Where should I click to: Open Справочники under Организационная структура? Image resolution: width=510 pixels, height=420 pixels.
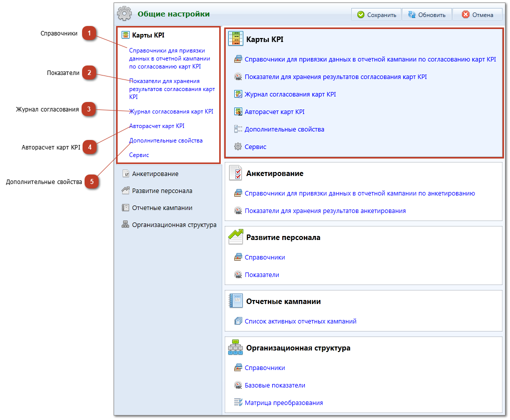tap(265, 368)
